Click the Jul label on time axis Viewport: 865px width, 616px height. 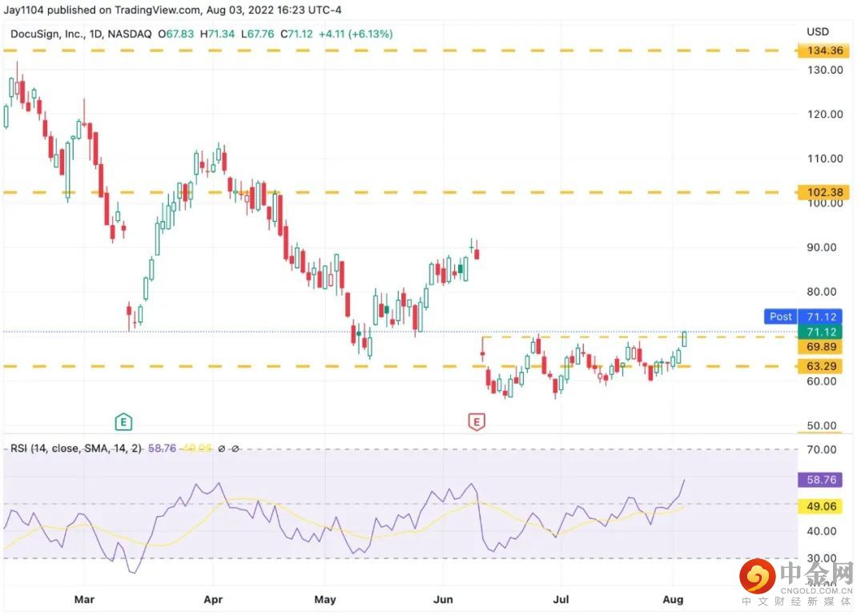tap(561, 599)
